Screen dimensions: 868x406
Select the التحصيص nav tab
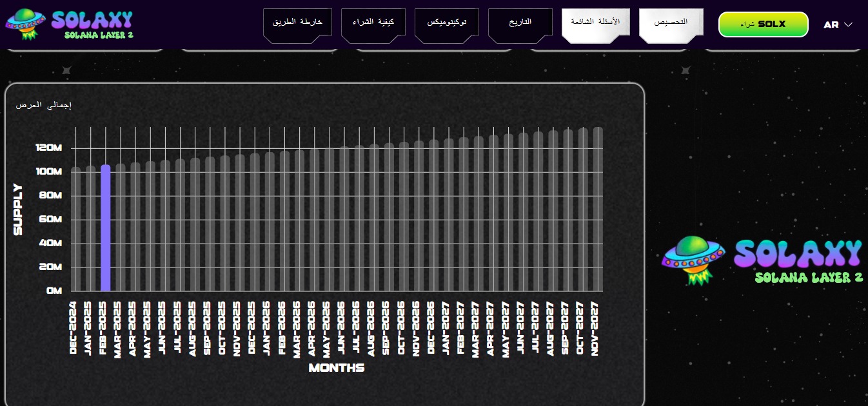(x=671, y=26)
